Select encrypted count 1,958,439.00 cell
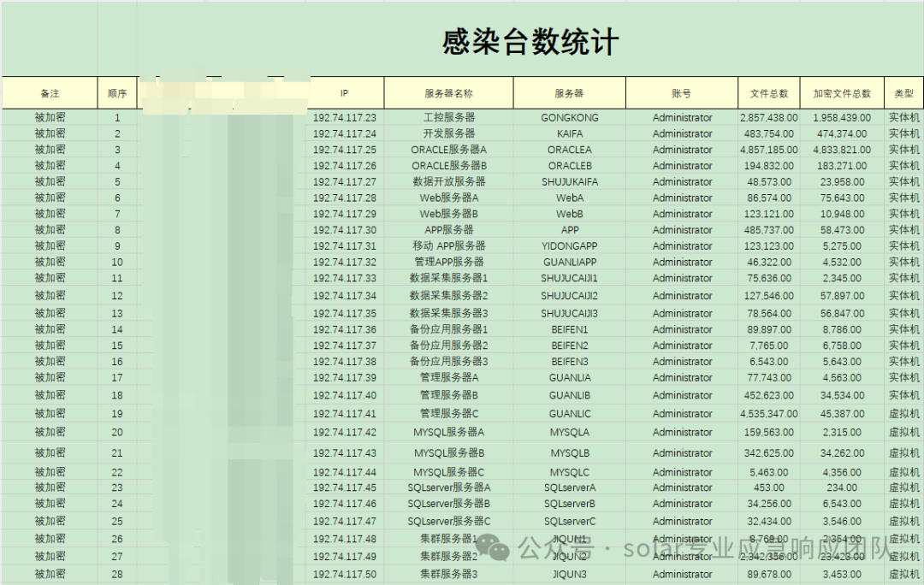924x585 pixels. (842, 117)
